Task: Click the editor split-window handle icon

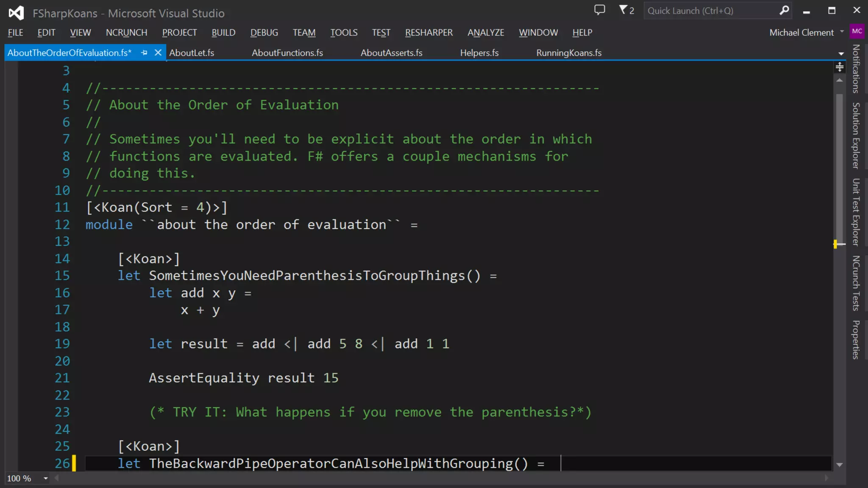Action: (x=839, y=67)
